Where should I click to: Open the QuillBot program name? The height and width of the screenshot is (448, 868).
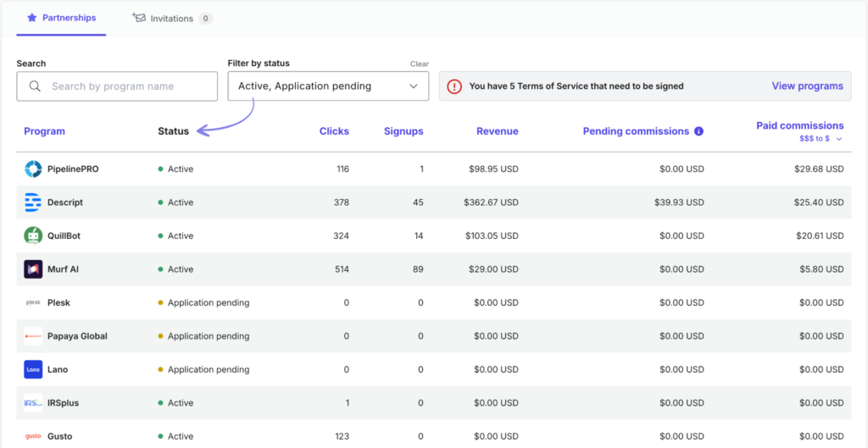click(x=64, y=235)
